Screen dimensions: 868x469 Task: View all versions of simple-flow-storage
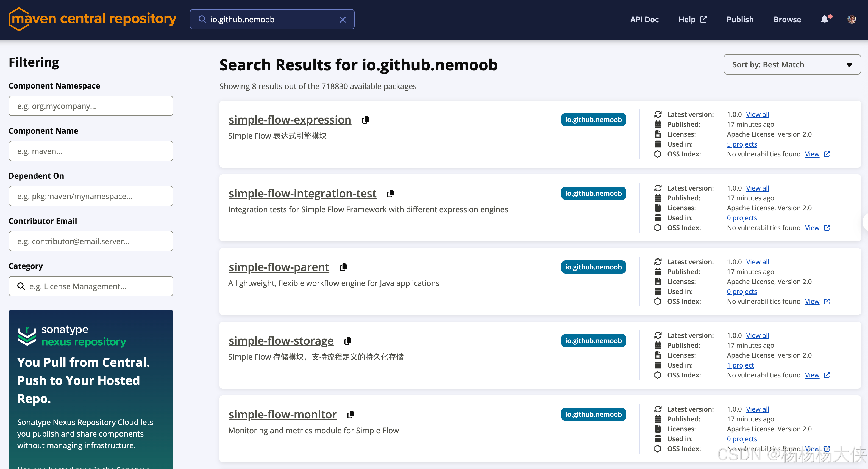point(758,335)
